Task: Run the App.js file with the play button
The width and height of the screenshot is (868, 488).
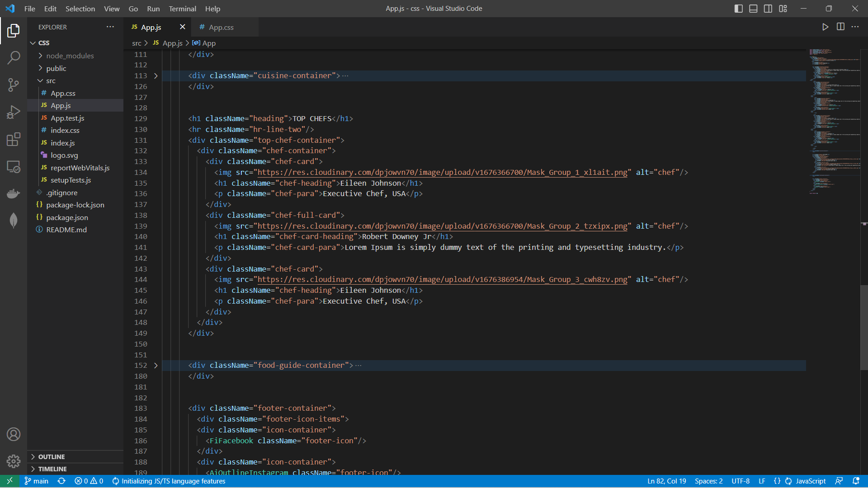Action: [825, 27]
